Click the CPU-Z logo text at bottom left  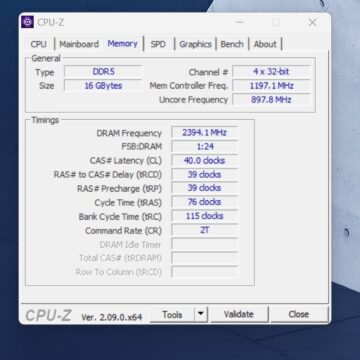(x=48, y=315)
